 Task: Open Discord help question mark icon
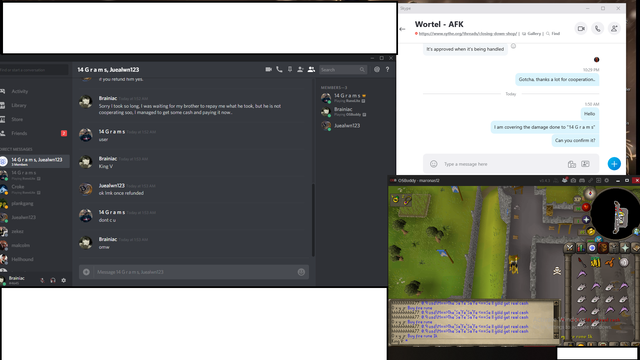(x=387, y=69)
